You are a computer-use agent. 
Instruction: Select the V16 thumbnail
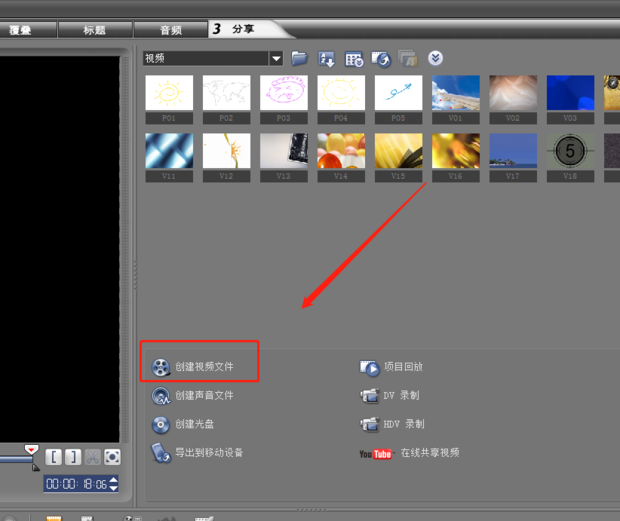456,151
